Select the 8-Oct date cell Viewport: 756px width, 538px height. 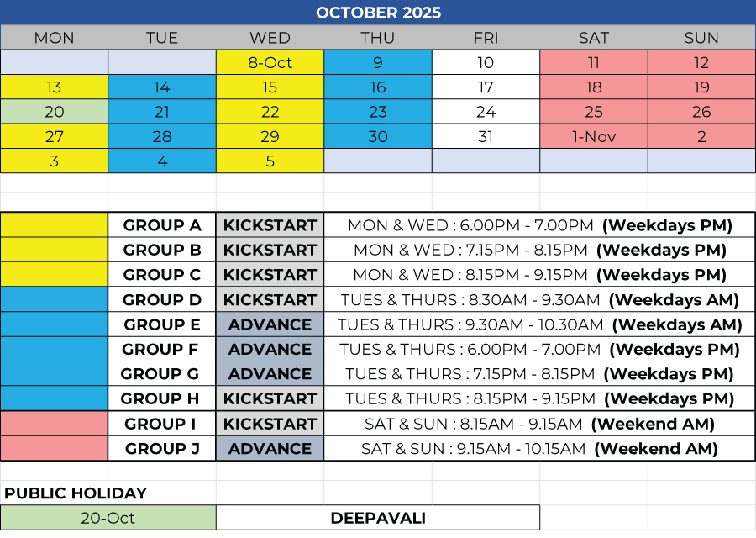pos(270,62)
